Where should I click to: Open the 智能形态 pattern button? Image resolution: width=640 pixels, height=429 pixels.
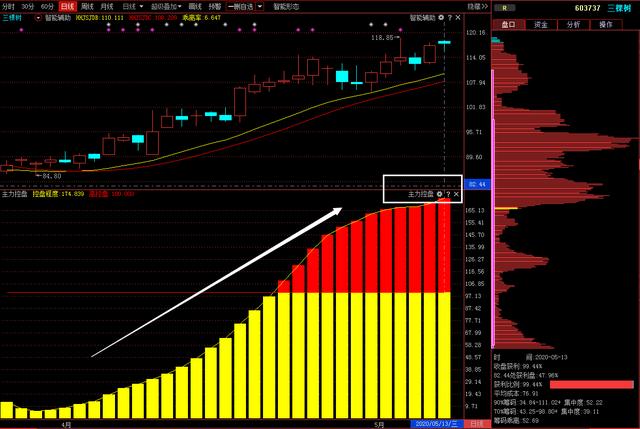[286, 7]
